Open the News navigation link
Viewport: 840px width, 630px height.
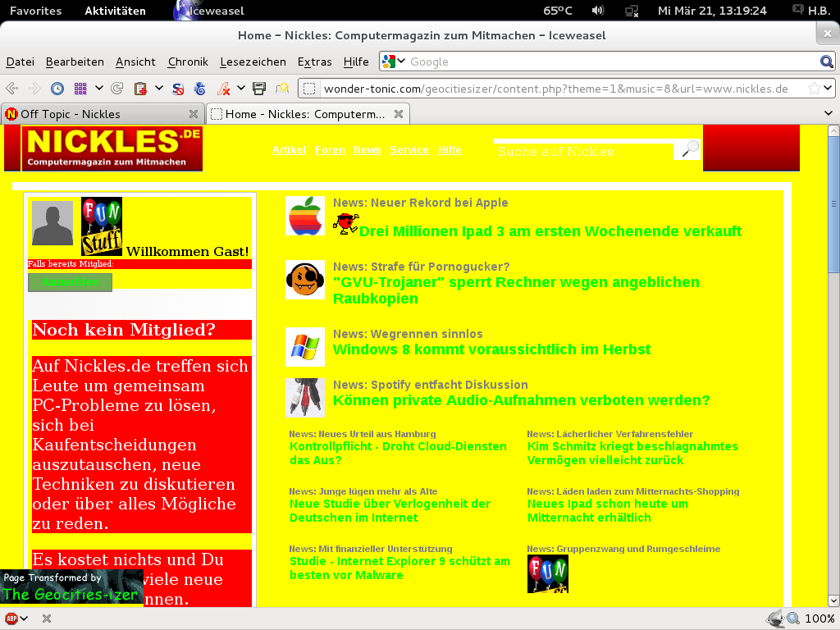pyautogui.click(x=367, y=150)
